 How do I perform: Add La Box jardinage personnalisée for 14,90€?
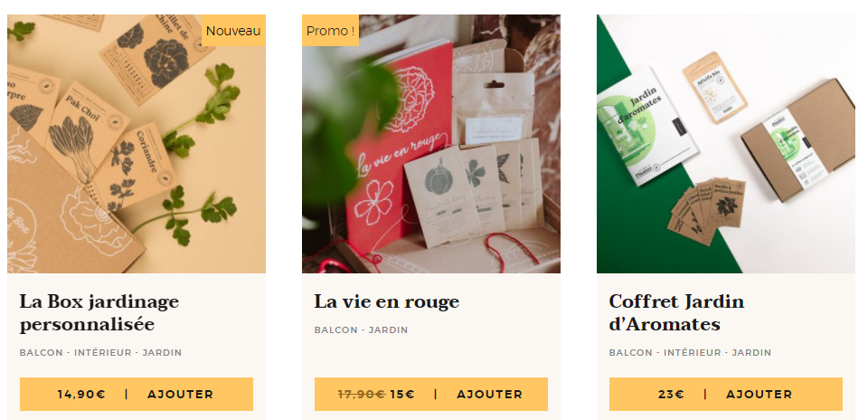(137, 394)
